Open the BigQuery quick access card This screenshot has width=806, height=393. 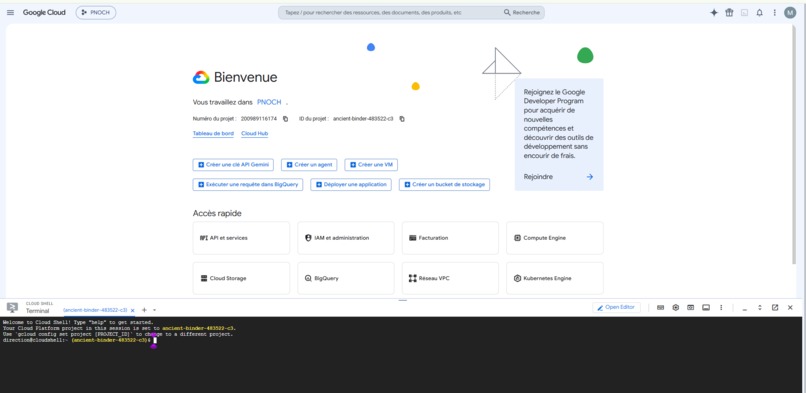click(346, 278)
